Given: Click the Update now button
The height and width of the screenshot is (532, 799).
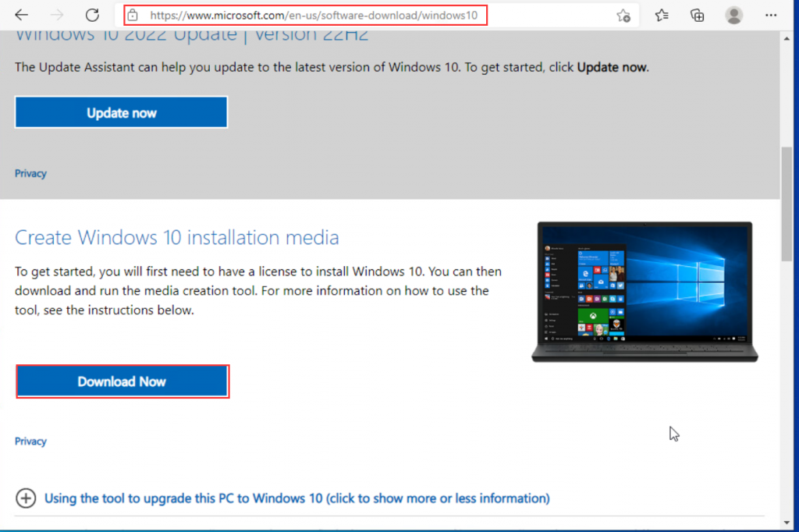Looking at the screenshot, I should click(121, 112).
